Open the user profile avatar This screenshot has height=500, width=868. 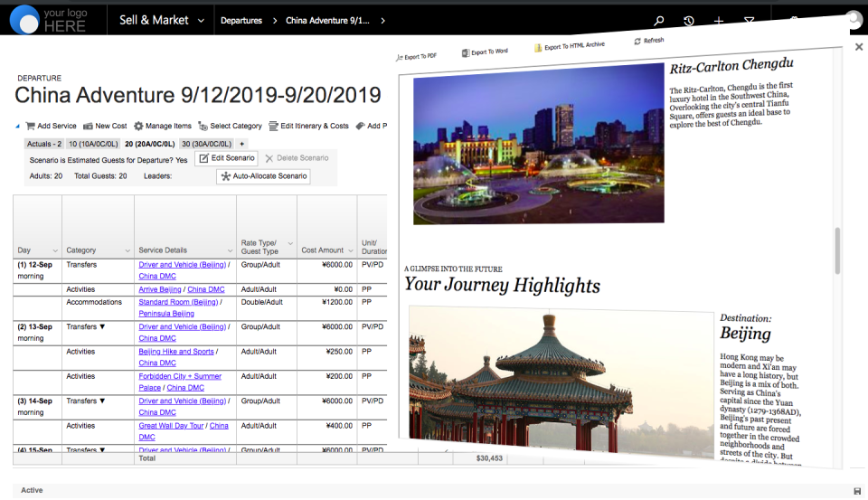point(855,19)
